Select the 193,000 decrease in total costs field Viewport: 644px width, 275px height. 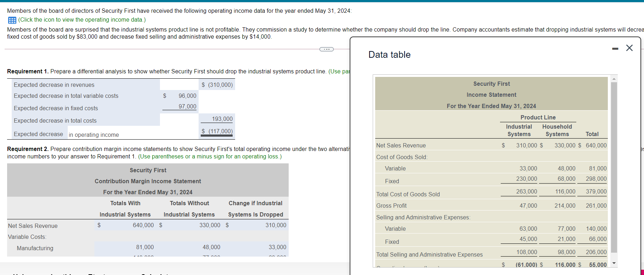(x=216, y=119)
